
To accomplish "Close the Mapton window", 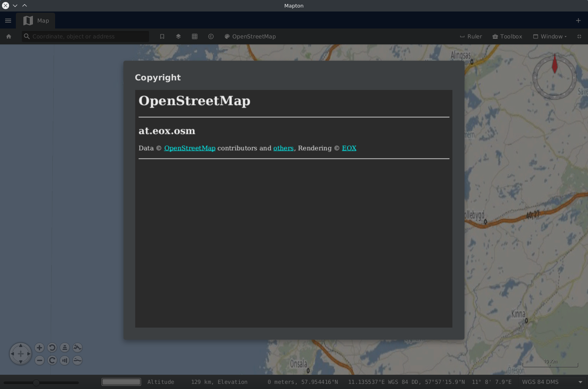I will [x=6, y=6].
